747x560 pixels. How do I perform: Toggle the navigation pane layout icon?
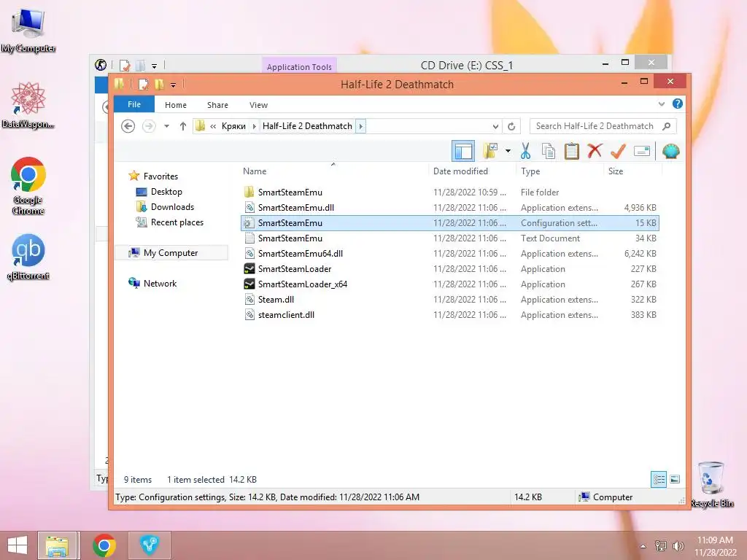pyautogui.click(x=463, y=151)
